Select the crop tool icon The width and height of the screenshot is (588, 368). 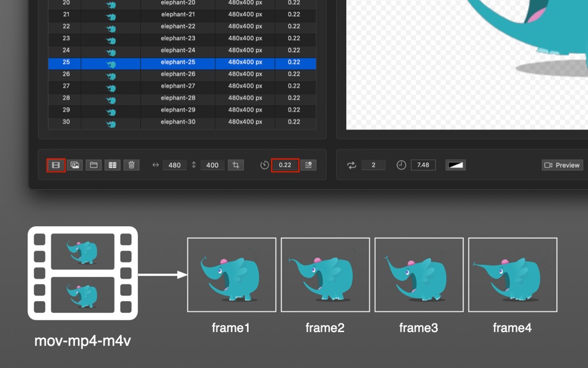click(236, 165)
